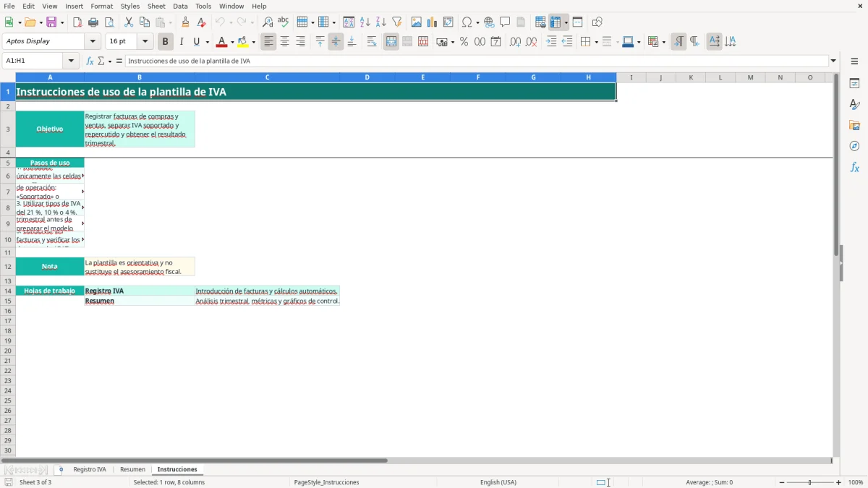
Task: Insert image icon
Action: click(417, 22)
